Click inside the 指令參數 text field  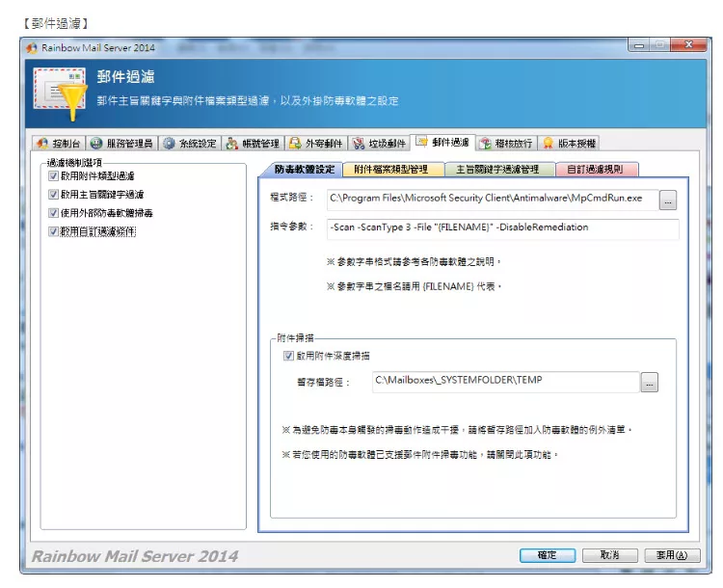(501, 227)
